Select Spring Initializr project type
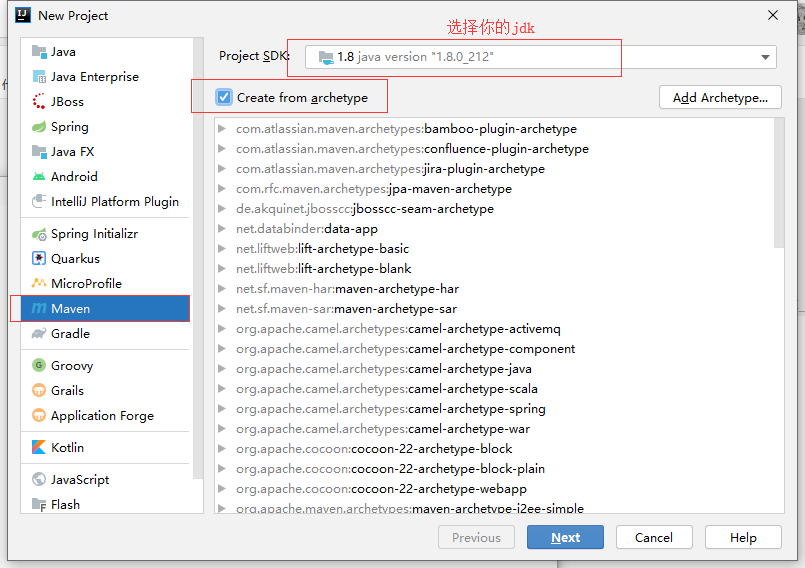Viewport: 805px width, 568px height. coord(107,234)
